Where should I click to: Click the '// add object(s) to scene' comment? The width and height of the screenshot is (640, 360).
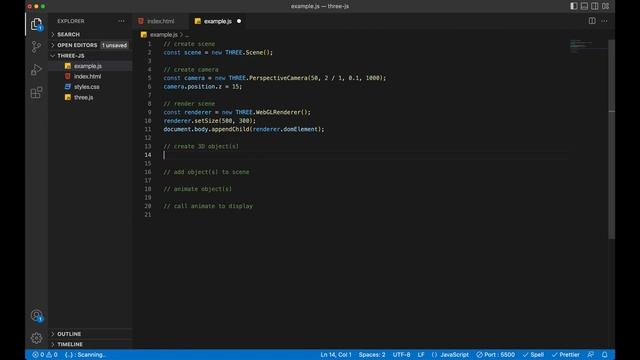[206, 172]
